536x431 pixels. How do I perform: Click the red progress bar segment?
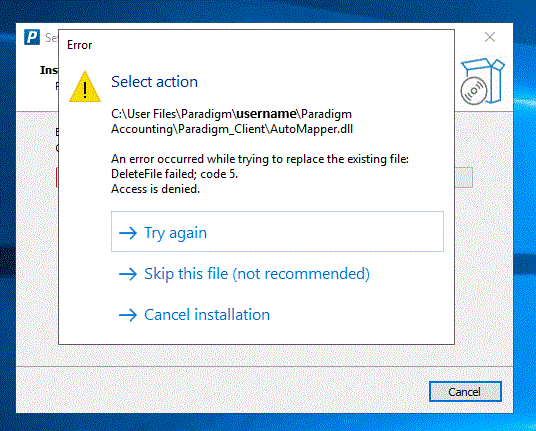[57, 177]
